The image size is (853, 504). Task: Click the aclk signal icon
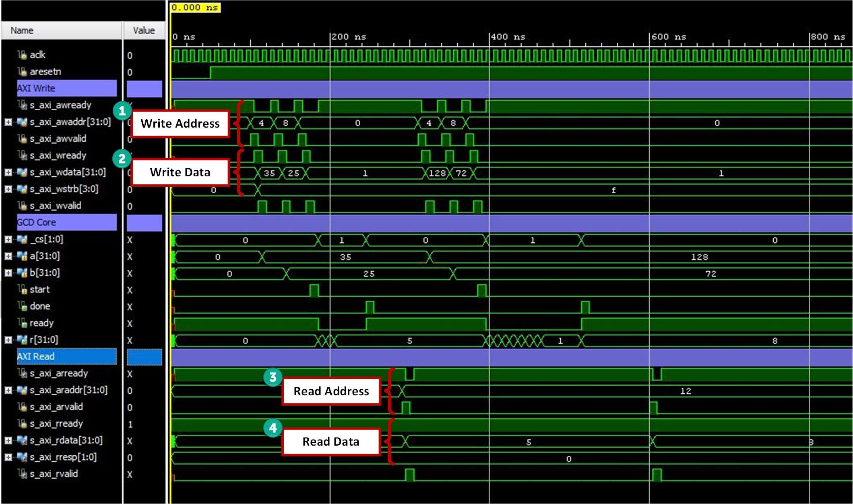coord(22,55)
